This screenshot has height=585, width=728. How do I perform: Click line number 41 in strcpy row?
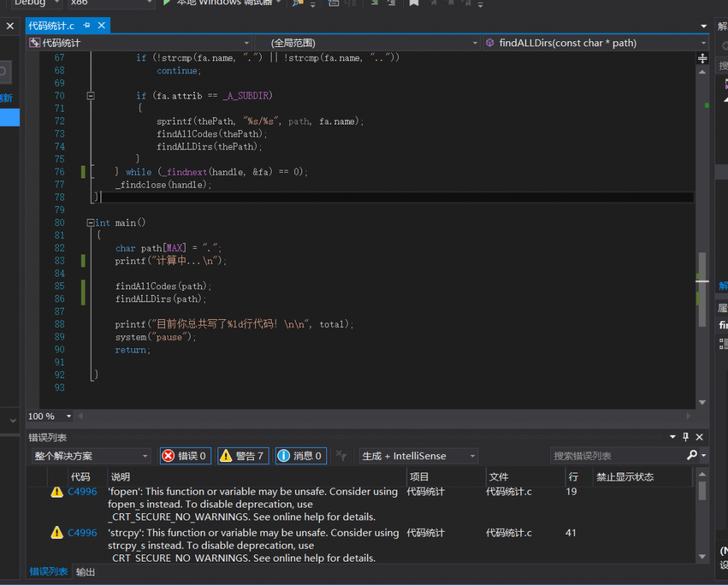[571, 533]
